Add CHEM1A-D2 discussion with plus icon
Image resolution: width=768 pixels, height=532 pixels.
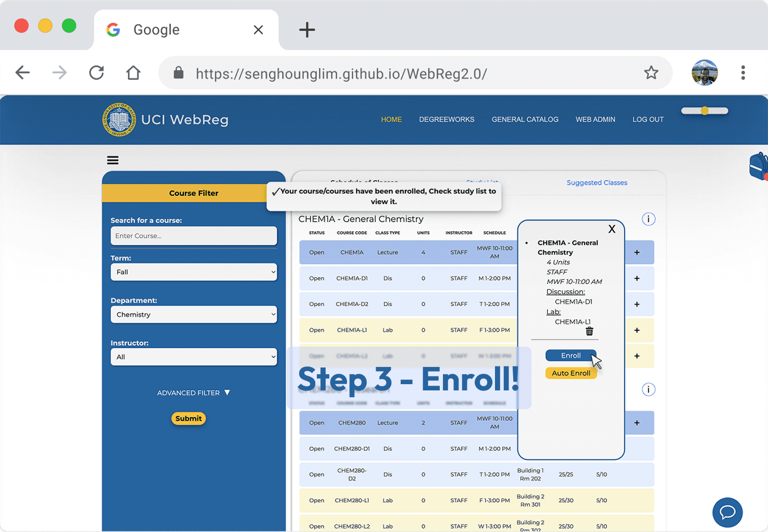[x=637, y=304]
